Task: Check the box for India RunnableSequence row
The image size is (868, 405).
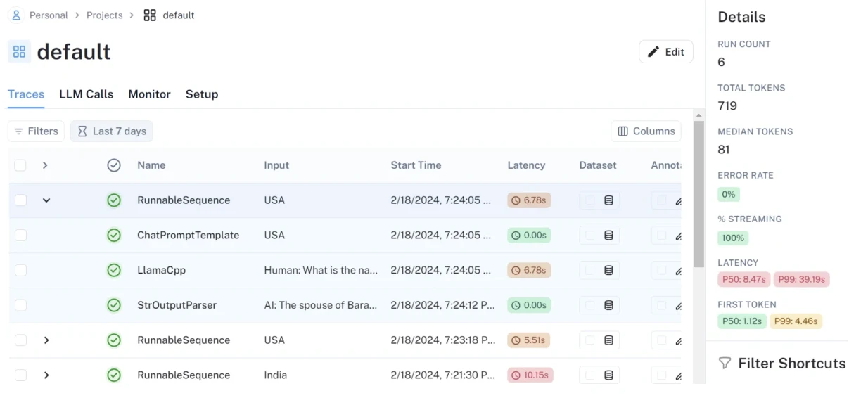Action: [x=20, y=375]
